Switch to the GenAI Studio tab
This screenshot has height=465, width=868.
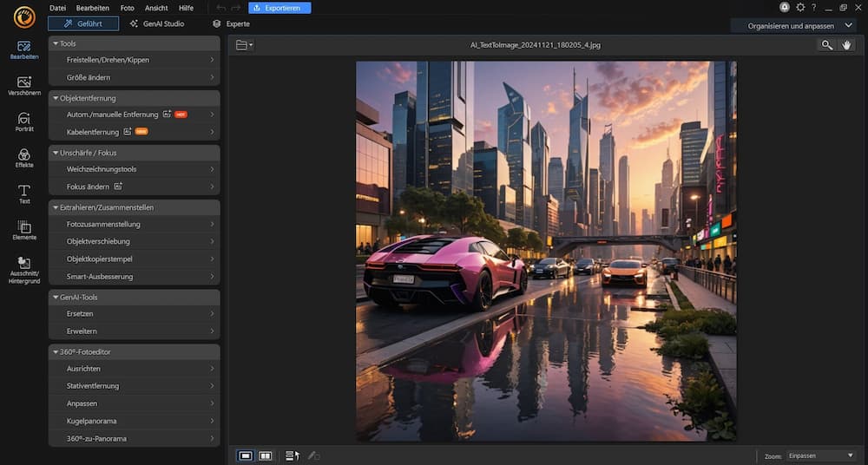(157, 23)
